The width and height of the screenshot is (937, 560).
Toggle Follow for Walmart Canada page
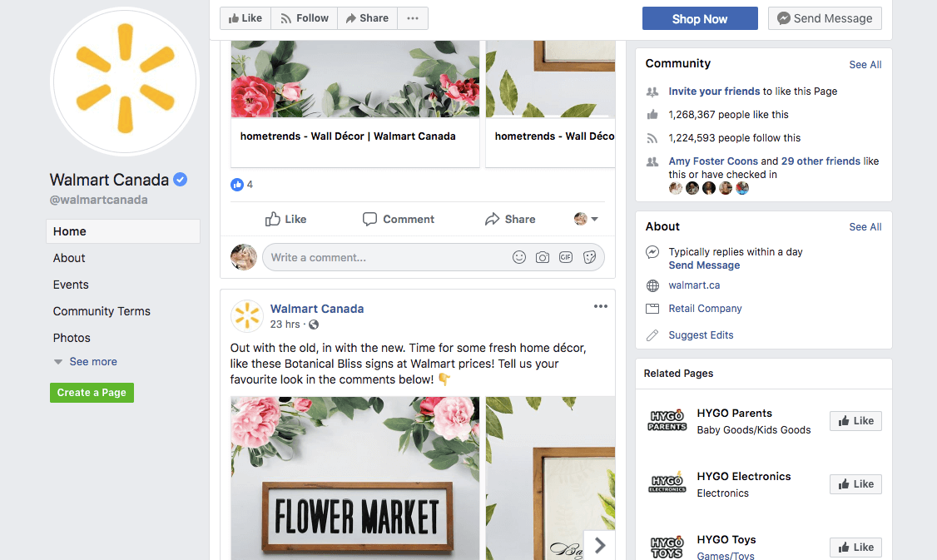[x=304, y=18]
